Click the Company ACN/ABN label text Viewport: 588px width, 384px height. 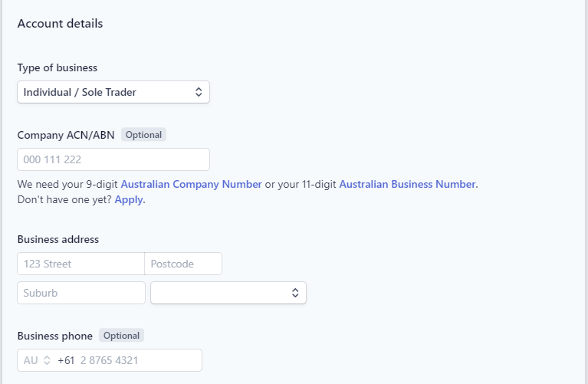(66, 135)
